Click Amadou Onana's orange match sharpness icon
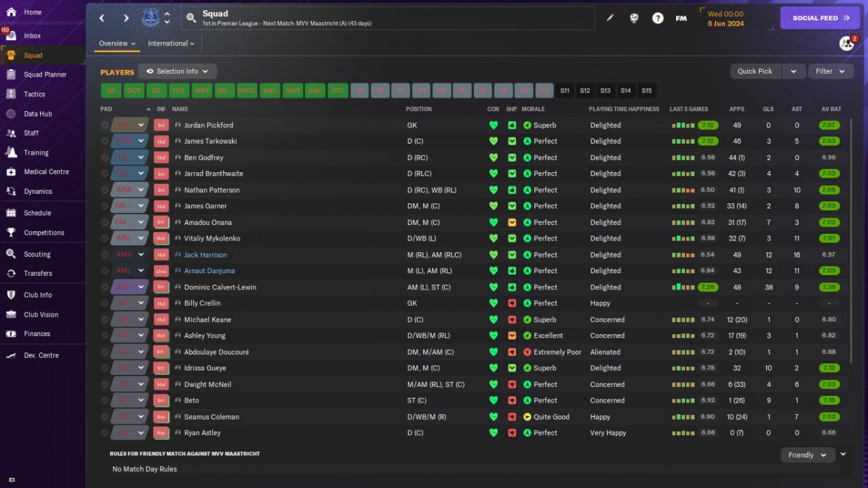The image size is (868, 488). (x=512, y=222)
